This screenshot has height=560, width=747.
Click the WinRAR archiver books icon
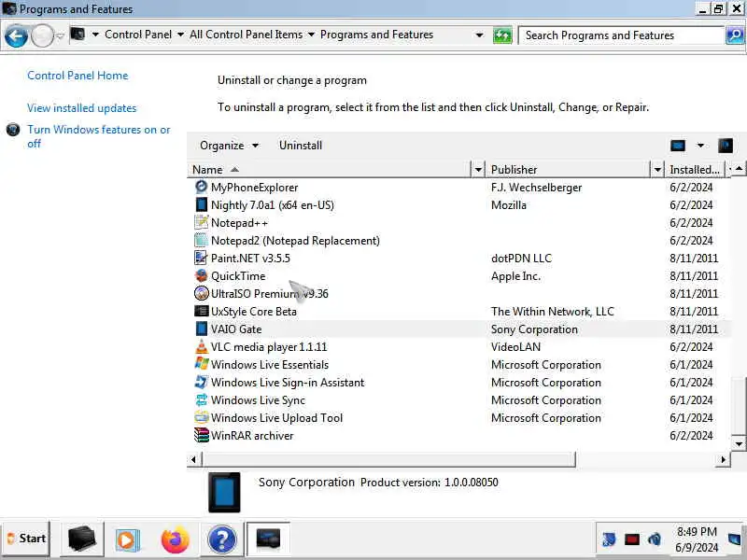pos(201,435)
